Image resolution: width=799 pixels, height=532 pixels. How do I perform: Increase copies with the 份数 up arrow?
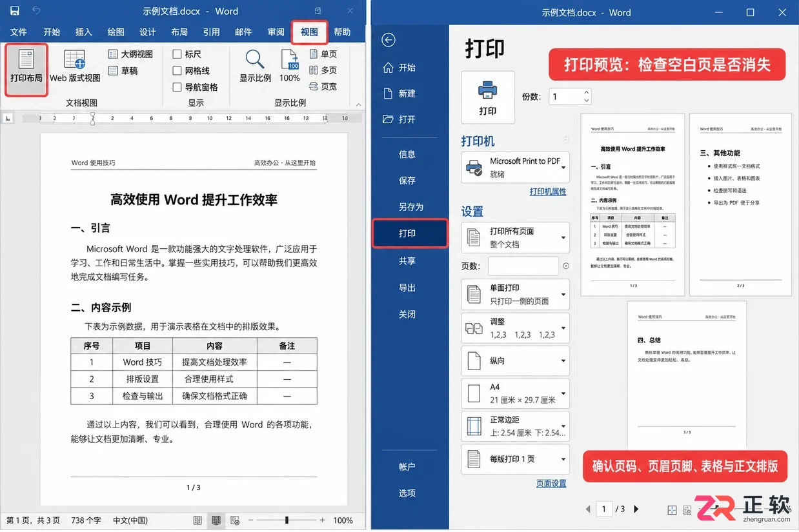point(586,93)
